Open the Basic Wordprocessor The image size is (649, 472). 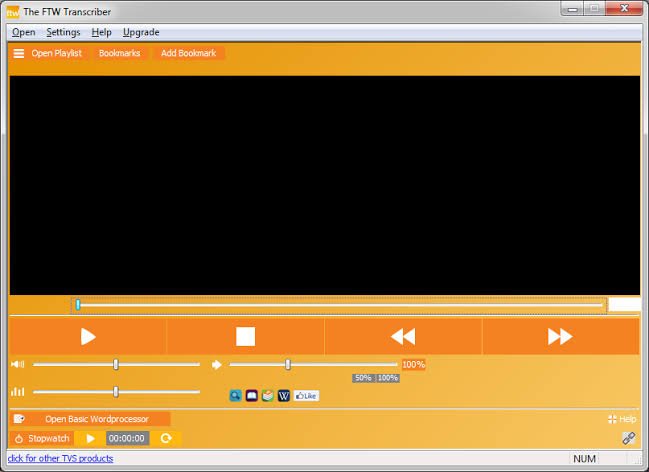[96, 419]
